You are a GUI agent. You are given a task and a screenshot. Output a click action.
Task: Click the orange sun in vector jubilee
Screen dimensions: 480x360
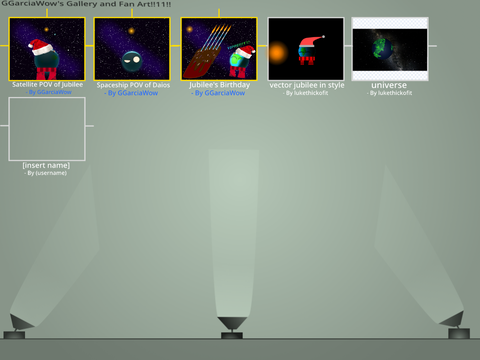tap(277, 53)
